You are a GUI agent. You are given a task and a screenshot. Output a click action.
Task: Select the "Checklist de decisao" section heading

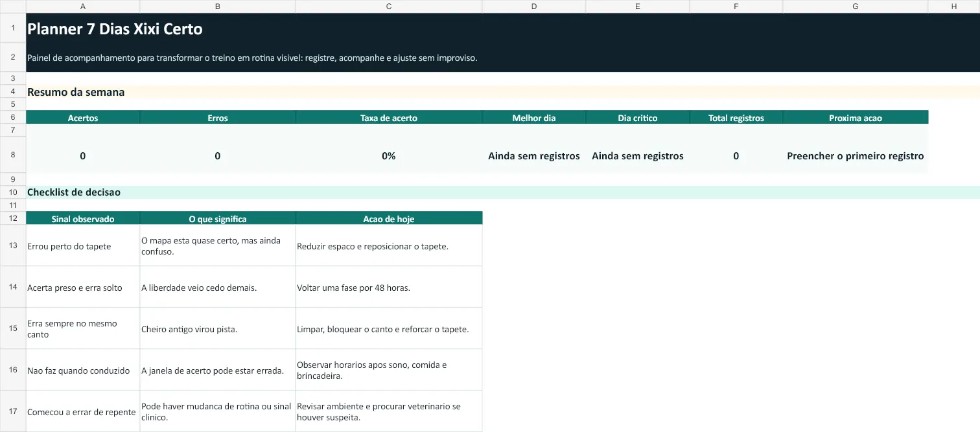click(74, 192)
